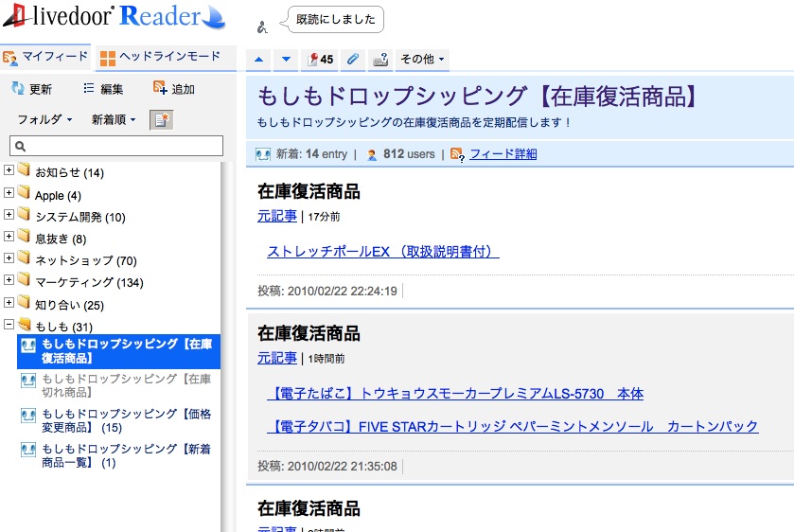Click 投稿: 2010/02/22 22:24:19 timestamp
Image resolution: width=794 pixels, height=532 pixels.
coord(327,291)
